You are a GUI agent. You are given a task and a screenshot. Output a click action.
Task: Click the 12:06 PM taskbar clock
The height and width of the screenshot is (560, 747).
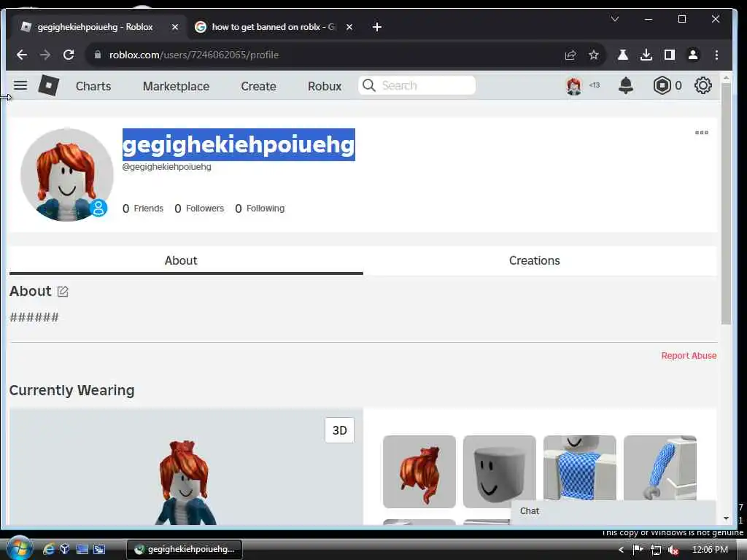(x=710, y=550)
